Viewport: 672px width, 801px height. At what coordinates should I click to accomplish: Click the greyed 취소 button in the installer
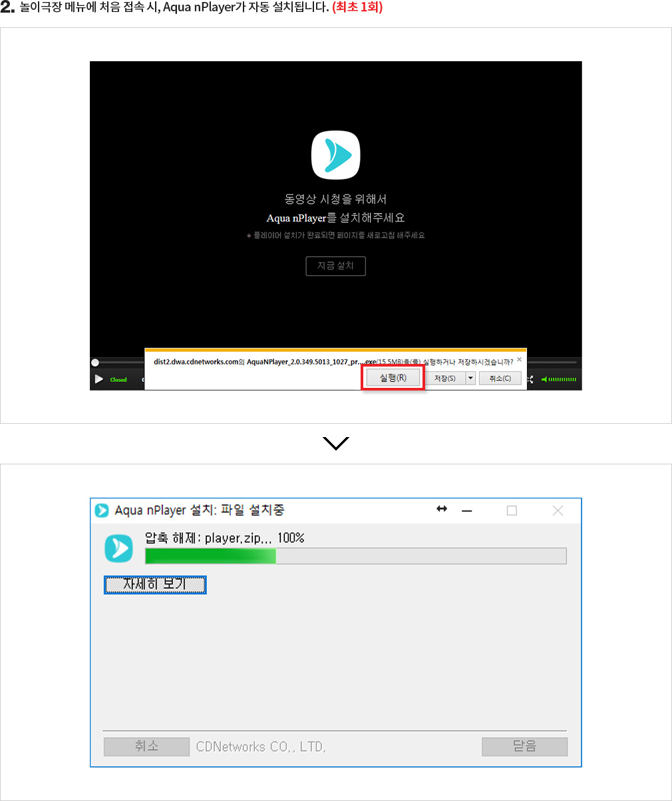[x=146, y=746]
